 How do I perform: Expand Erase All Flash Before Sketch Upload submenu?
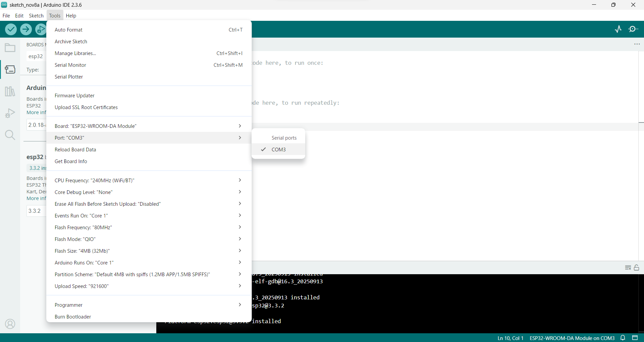(149, 204)
